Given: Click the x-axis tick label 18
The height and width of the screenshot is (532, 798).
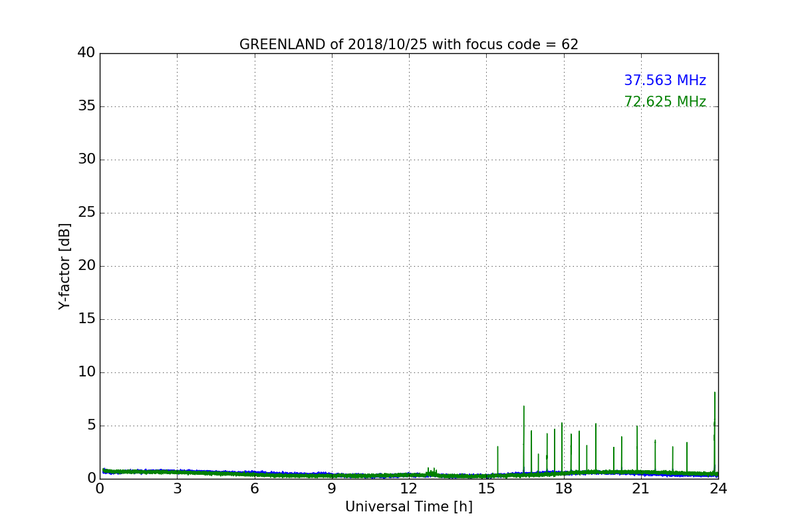Looking at the screenshot, I should tap(564, 489).
